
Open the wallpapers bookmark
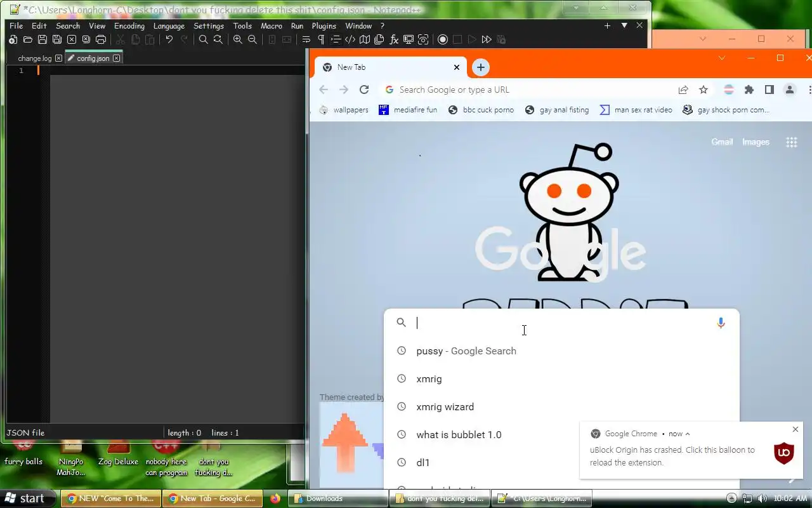coord(343,110)
